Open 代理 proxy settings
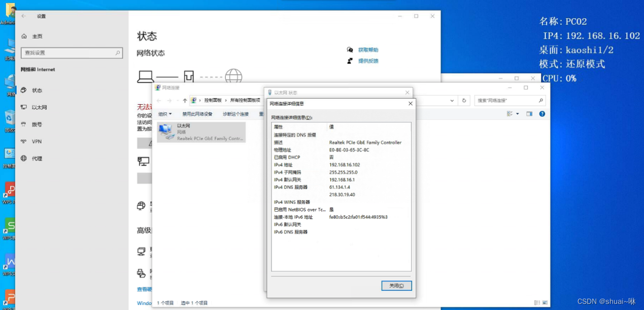Image resolution: width=644 pixels, height=310 pixels. [x=37, y=159]
